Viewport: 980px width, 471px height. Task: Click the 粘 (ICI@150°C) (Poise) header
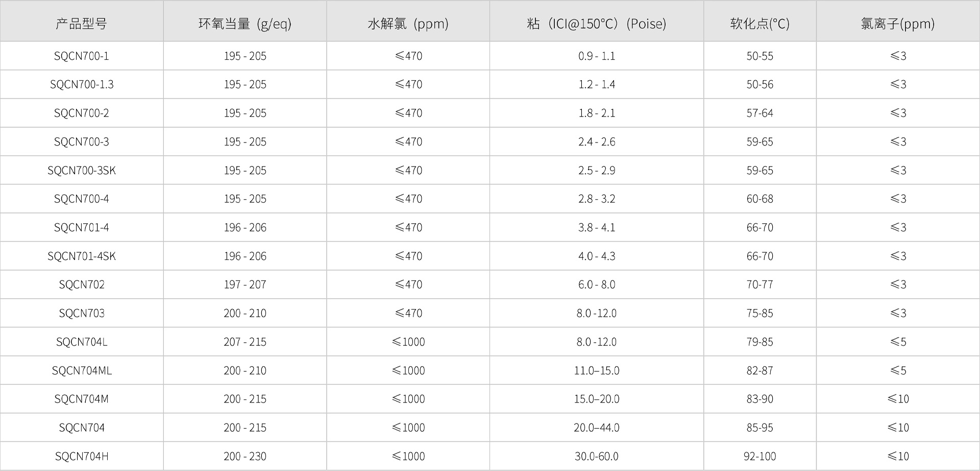pyautogui.click(x=596, y=23)
